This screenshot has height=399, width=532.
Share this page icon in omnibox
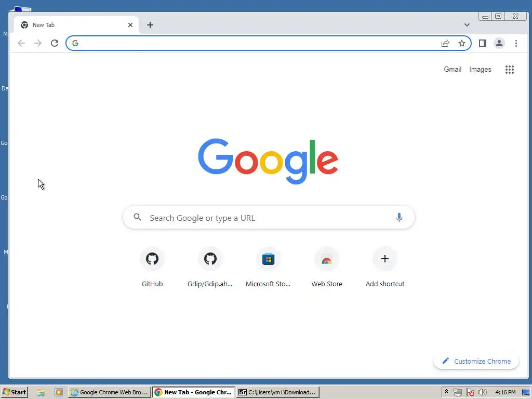445,43
